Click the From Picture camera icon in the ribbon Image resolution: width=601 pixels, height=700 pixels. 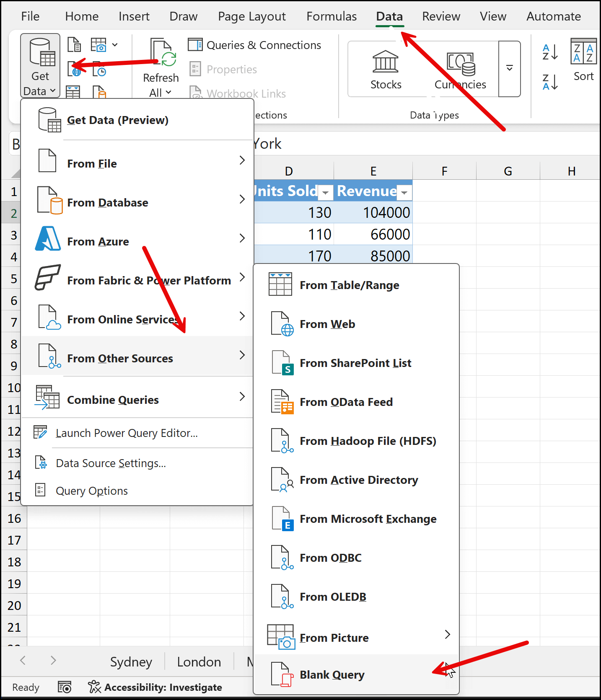tap(99, 45)
